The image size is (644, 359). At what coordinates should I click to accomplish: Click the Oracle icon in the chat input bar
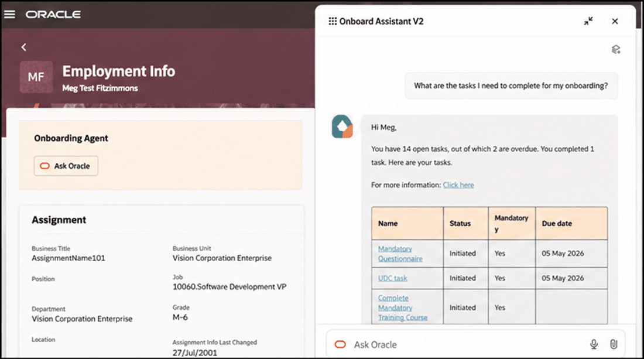[340, 344]
